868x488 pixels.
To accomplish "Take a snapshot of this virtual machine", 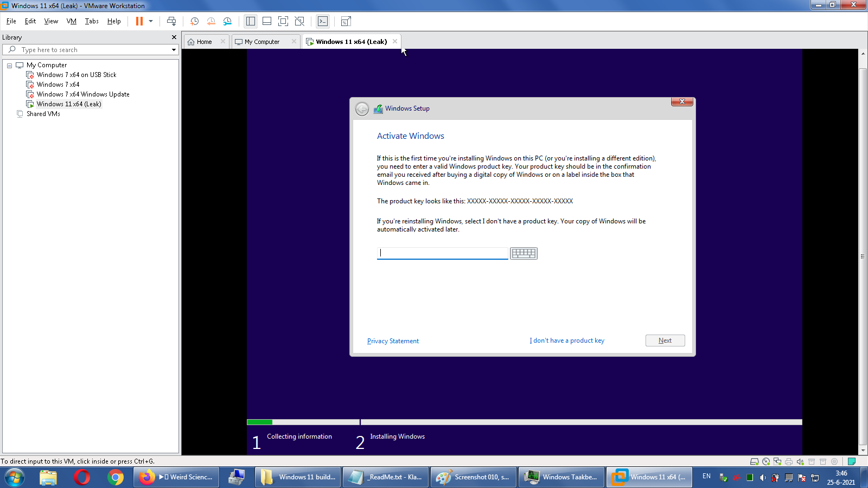I will pyautogui.click(x=194, y=21).
